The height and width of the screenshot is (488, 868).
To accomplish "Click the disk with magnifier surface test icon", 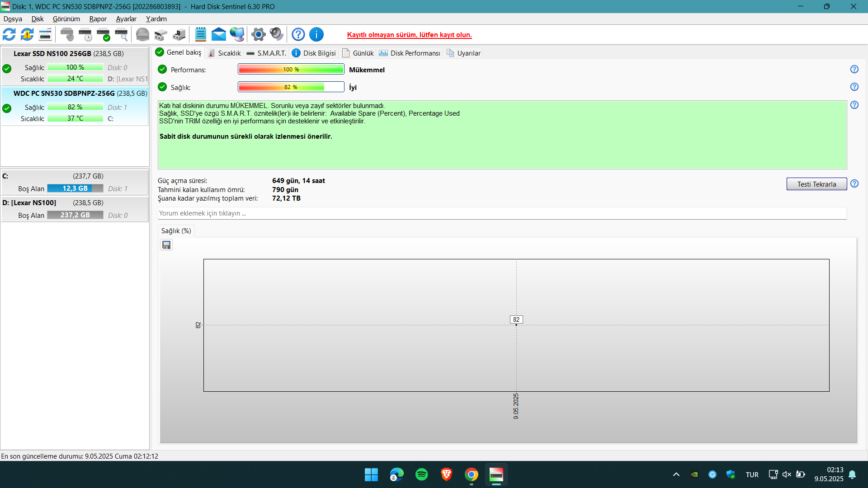I will pyautogui.click(x=122, y=34).
